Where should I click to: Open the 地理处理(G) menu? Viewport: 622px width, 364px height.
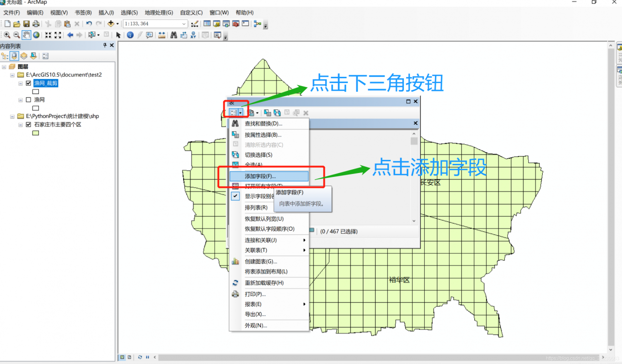click(x=158, y=13)
